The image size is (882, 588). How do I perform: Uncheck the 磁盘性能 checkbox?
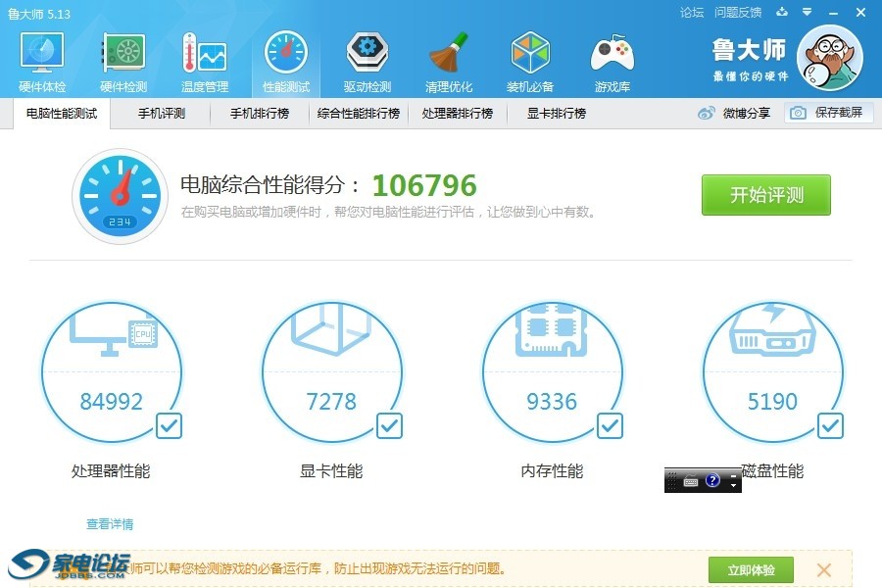click(x=830, y=425)
